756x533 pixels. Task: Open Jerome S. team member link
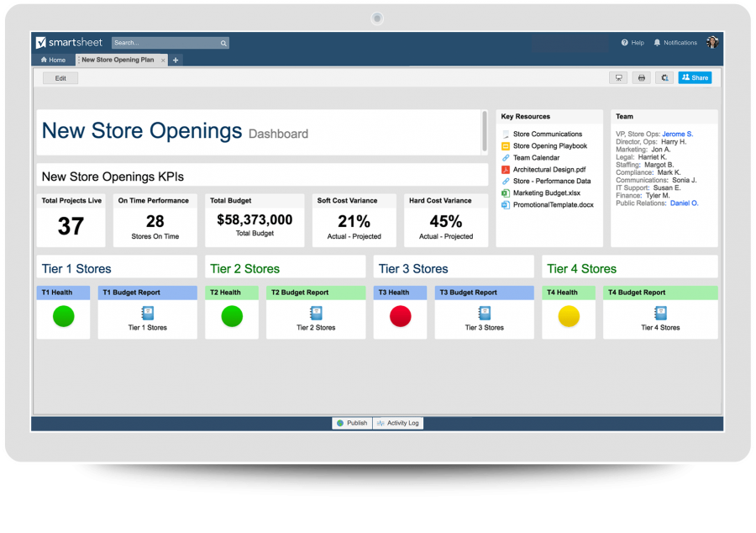click(677, 135)
